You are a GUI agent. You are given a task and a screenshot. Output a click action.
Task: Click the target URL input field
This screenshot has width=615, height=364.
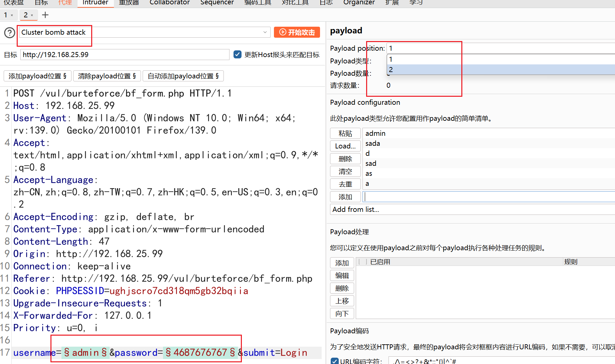pyautogui.click(x=125, y=55)
